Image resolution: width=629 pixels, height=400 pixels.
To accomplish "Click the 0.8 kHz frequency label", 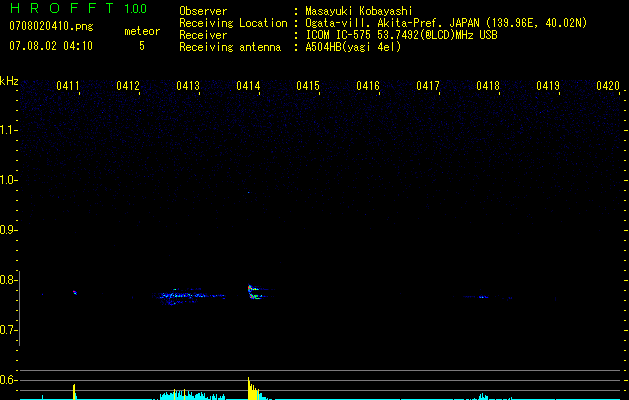I will click(x=8, y=280).
